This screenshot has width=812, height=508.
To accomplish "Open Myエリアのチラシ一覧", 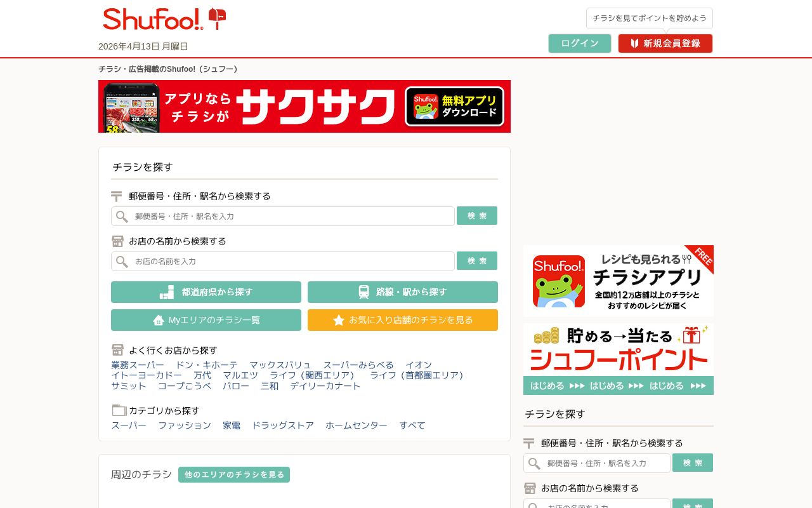I will tap(206, 320).
